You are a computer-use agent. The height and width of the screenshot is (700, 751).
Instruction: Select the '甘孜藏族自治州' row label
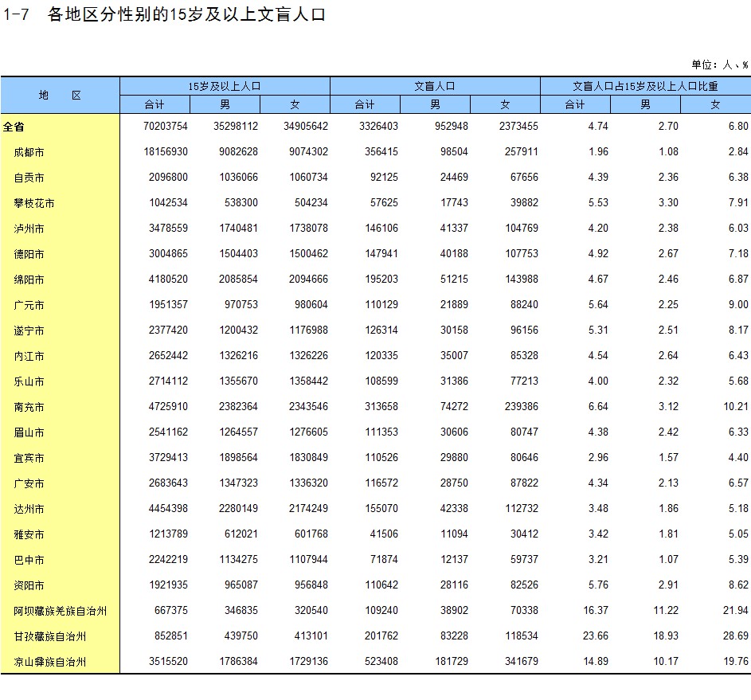click(50, 636)
